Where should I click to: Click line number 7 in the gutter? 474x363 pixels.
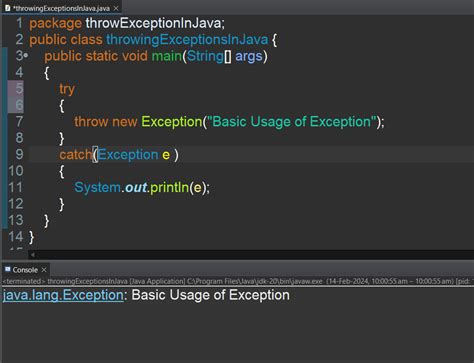19,122
